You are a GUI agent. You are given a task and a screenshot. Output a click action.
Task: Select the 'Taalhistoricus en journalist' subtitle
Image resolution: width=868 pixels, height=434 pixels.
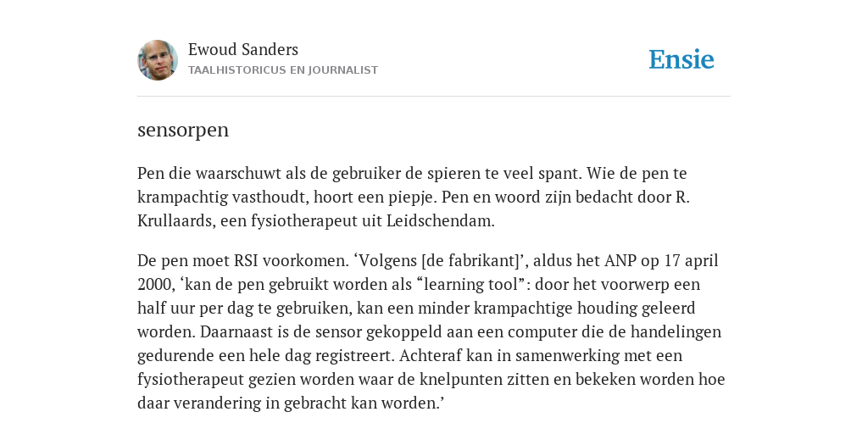coord(283,70)
